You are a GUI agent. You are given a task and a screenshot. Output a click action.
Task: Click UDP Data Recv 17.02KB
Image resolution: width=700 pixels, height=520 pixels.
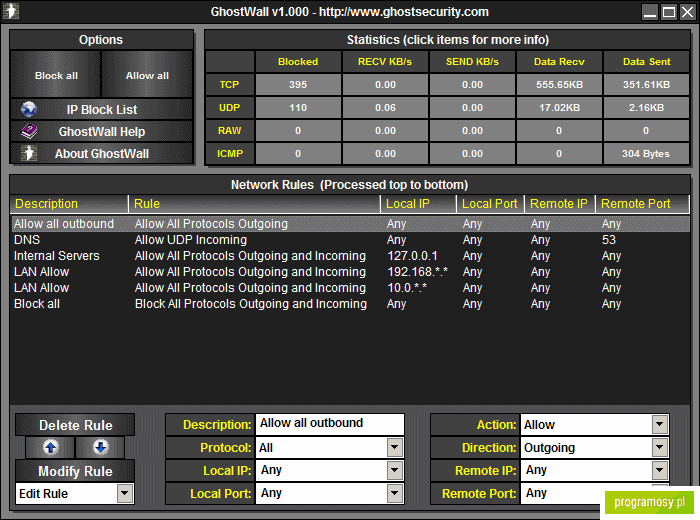click(x=559, y=108)
